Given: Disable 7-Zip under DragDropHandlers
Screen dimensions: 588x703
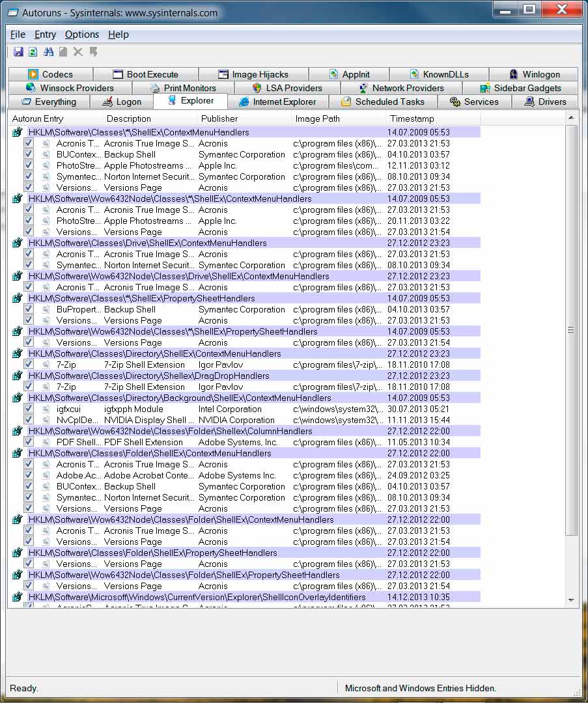Looking at the screenshot, I should point(28,387).
